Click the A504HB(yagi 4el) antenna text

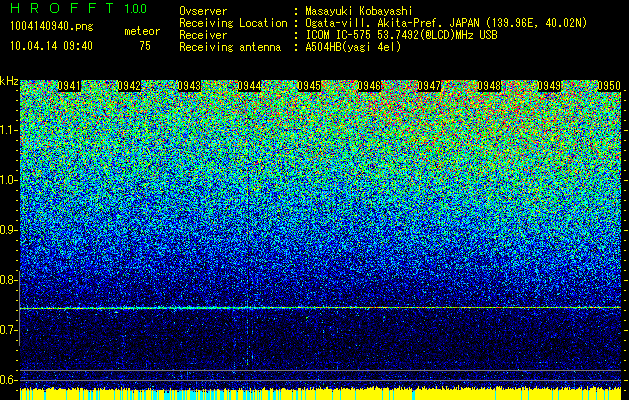pyautogui.click(x=353, y=47)
